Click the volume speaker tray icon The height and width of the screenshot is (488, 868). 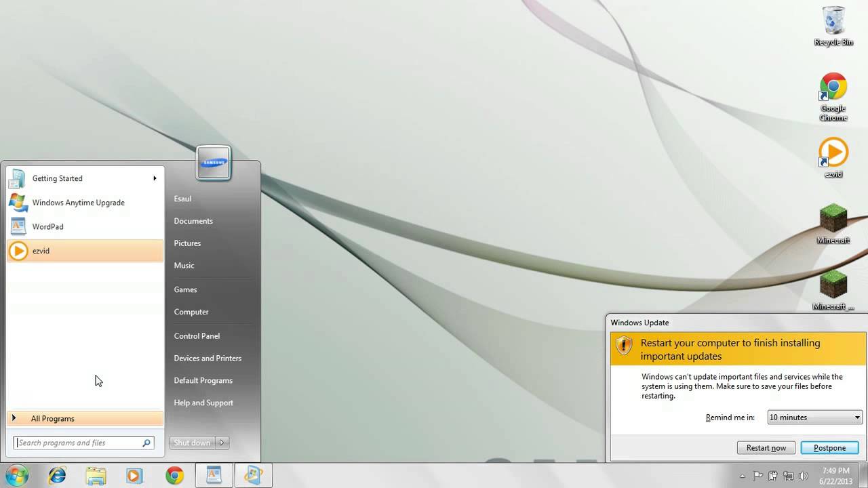pos(804,476)
